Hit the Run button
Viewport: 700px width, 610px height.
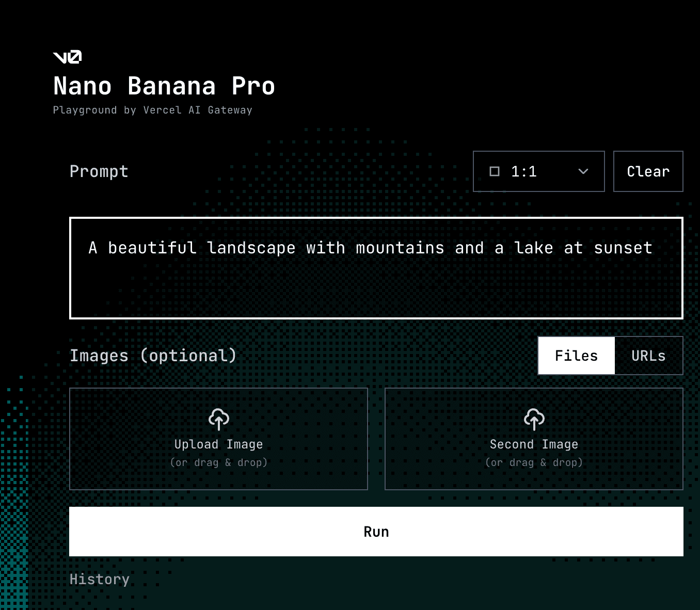pyautogui.click(x=376, y=532)
